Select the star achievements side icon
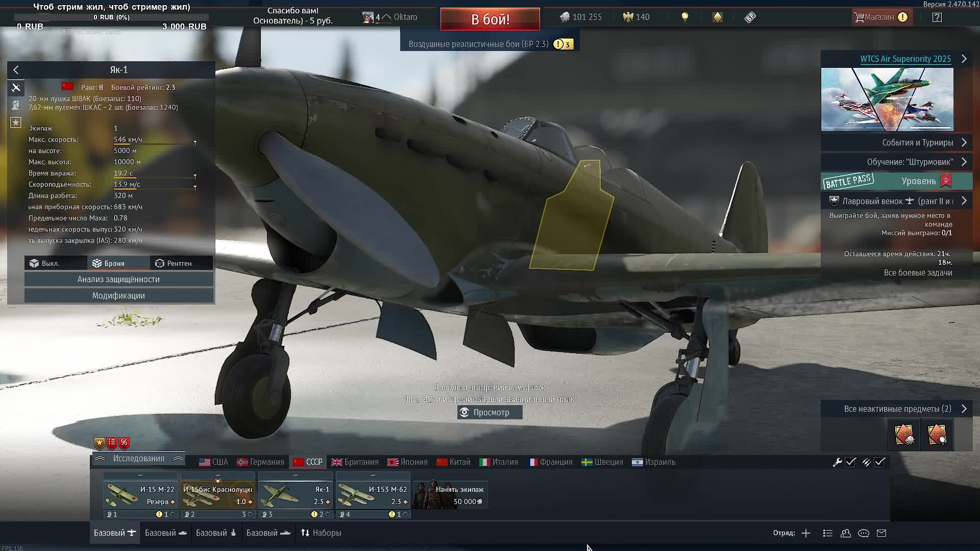Image resolution: width=980 pixels, height=551 pixels. (x=16, y=122)
